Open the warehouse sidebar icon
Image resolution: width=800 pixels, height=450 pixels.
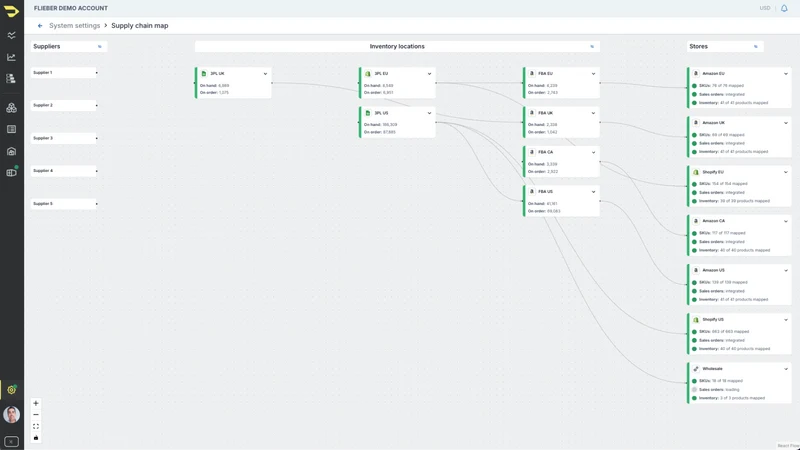point(11,152)
